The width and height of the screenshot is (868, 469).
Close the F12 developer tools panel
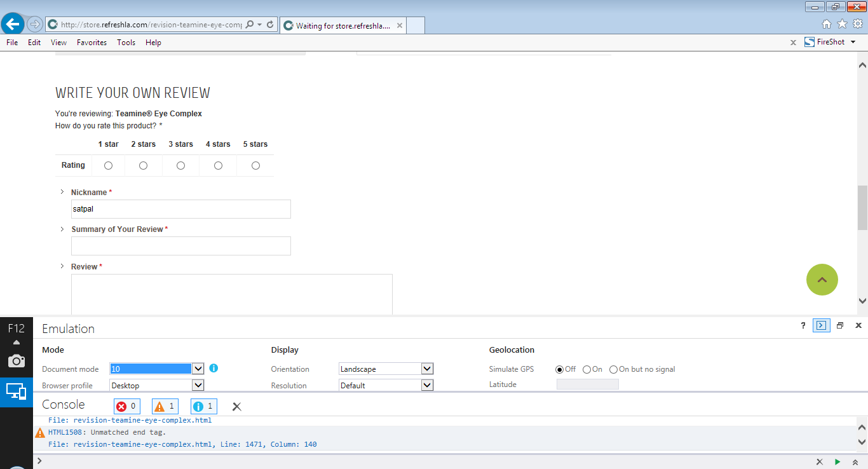click(858, 325)
